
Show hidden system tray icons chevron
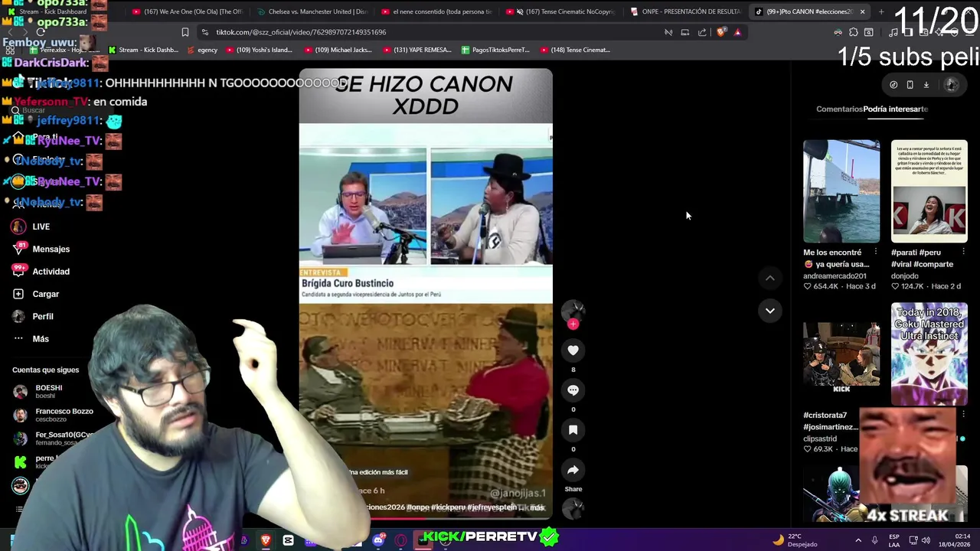(858, 540)
